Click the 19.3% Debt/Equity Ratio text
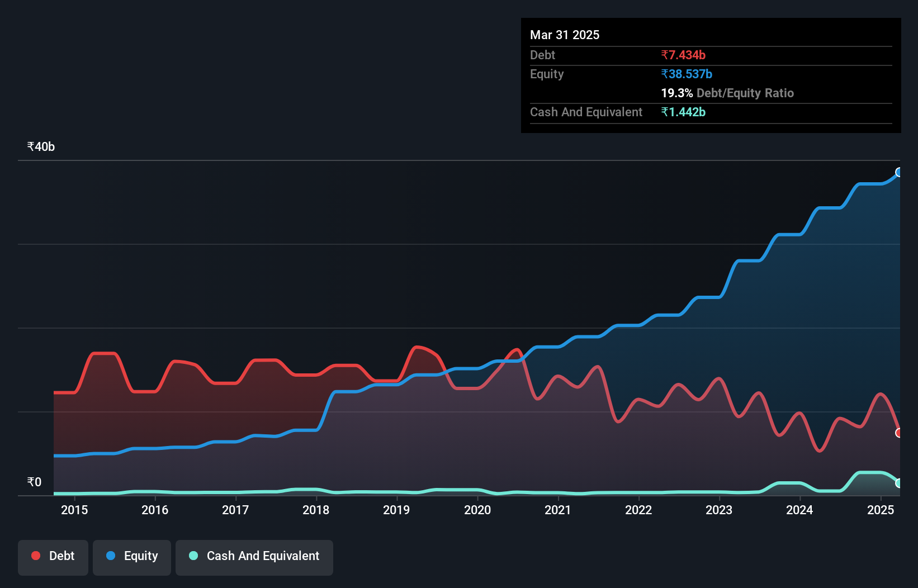Viewport: 918px width, 588px height. tap(727, 93)
